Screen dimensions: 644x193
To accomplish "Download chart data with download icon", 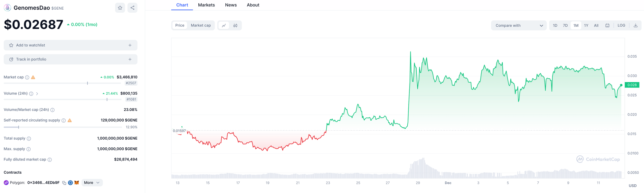I will (636, 25).
